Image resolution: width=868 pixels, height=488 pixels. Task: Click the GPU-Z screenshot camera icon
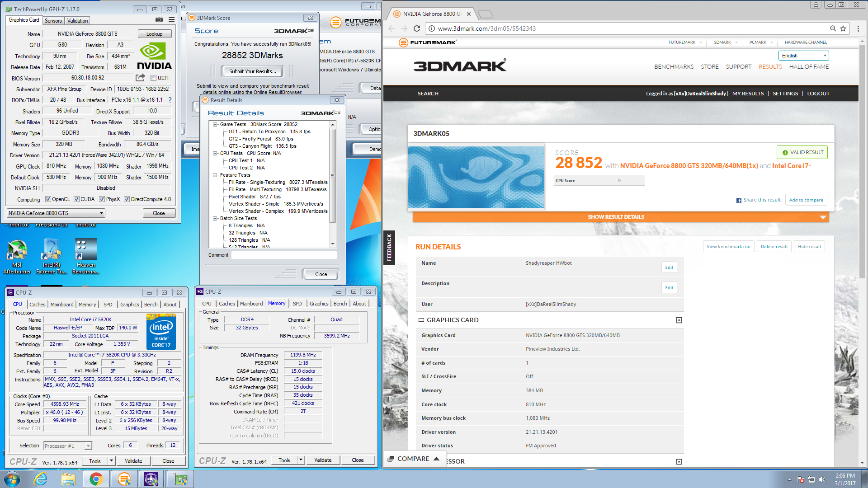pyautogui.click(x=159, y=19)
